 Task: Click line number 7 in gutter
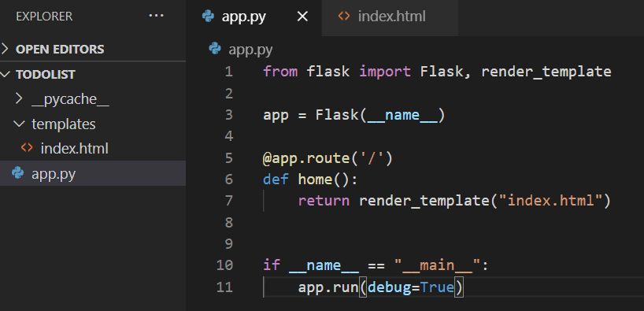[x=229, y=201]
